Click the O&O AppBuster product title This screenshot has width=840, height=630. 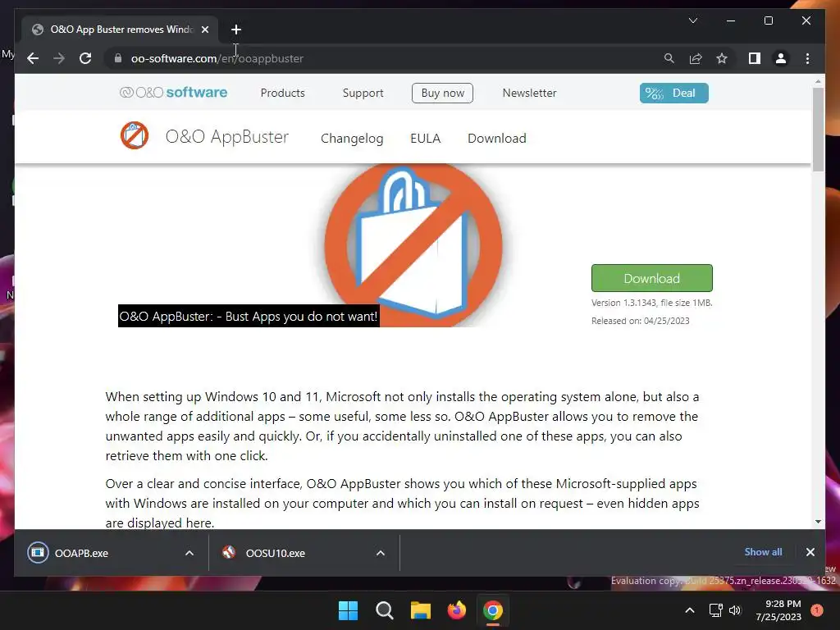click(226, 137)
